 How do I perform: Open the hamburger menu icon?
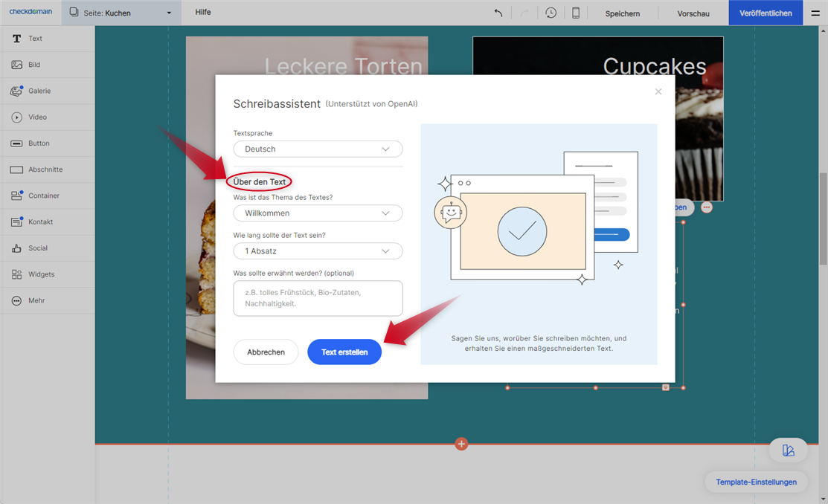pyautogui.click(x=815, y=13)
